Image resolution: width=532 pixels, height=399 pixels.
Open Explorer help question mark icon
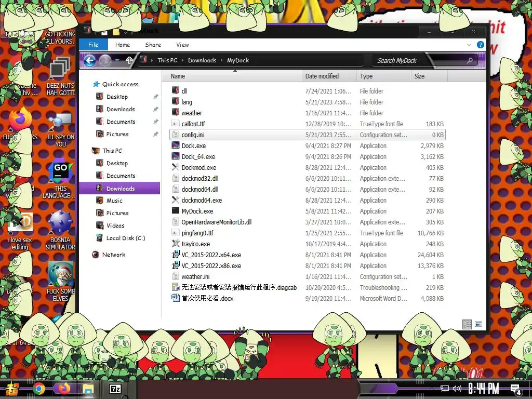click(481, 45)
